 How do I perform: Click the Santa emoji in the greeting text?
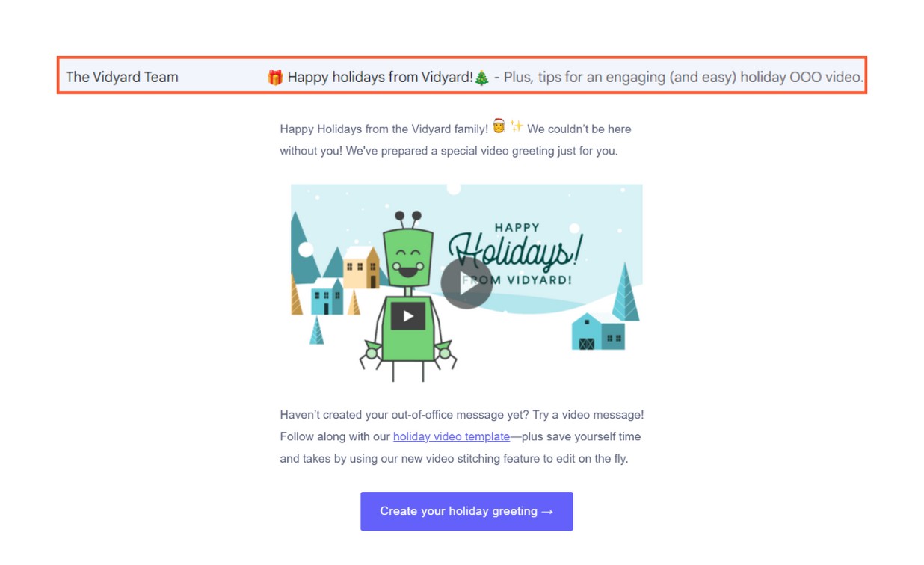(x=499, y=127)
